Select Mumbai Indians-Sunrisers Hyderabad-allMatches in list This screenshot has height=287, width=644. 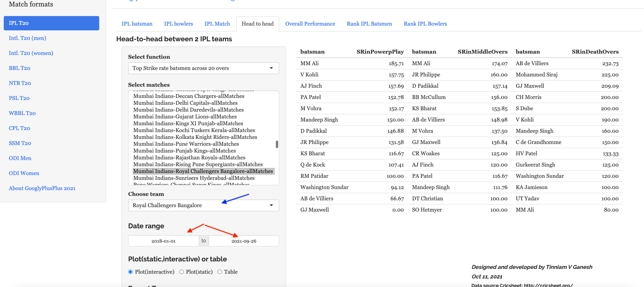coord(194,178)
